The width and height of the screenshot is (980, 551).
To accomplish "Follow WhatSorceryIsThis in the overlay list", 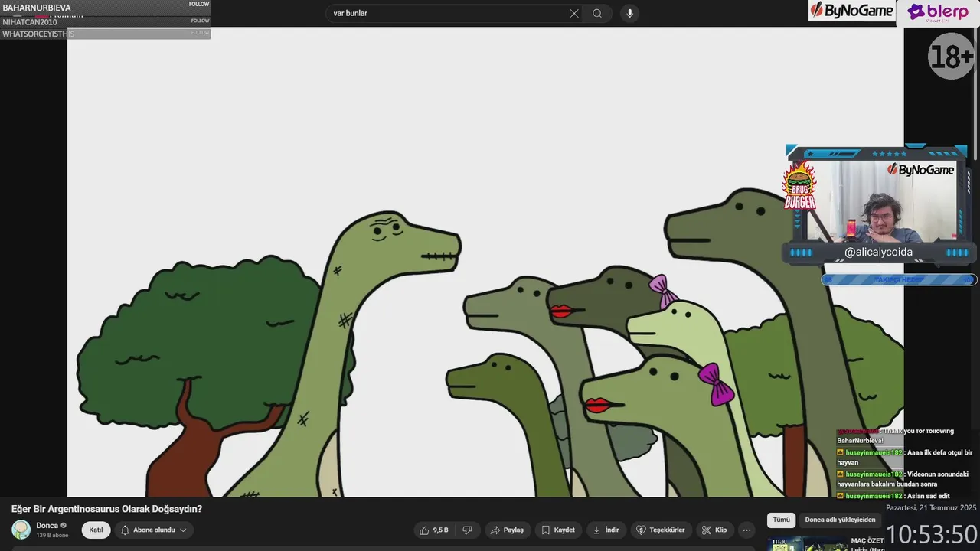I will tap(200, 33).
